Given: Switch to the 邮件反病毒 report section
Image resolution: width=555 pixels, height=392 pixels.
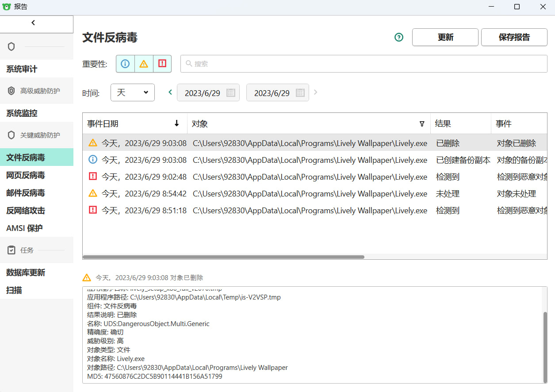Looking at the screenshot, I should point(25,193).
